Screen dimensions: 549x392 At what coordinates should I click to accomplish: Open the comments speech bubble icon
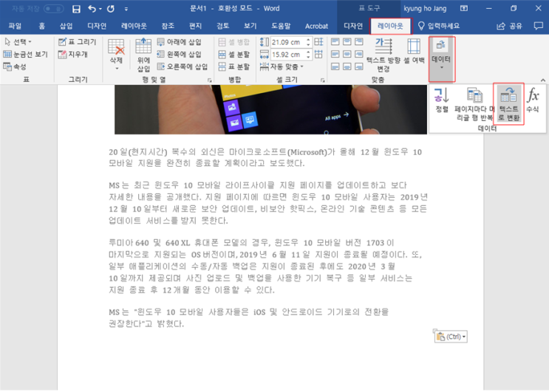pyautogui.click(x=538, y=26)
